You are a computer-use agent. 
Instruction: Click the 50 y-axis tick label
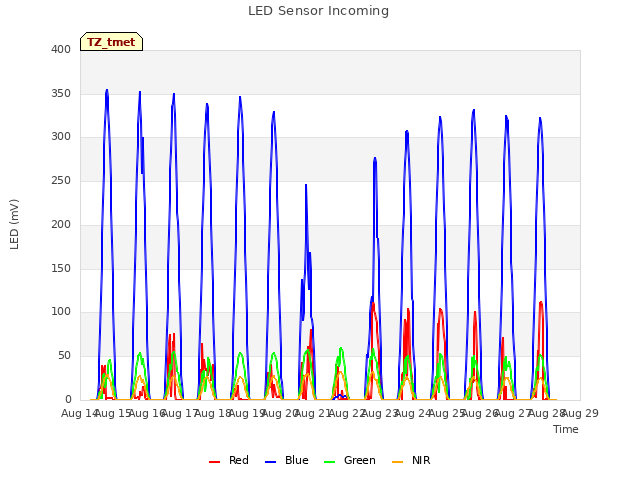pyautogui.click(x=64, y=356)
